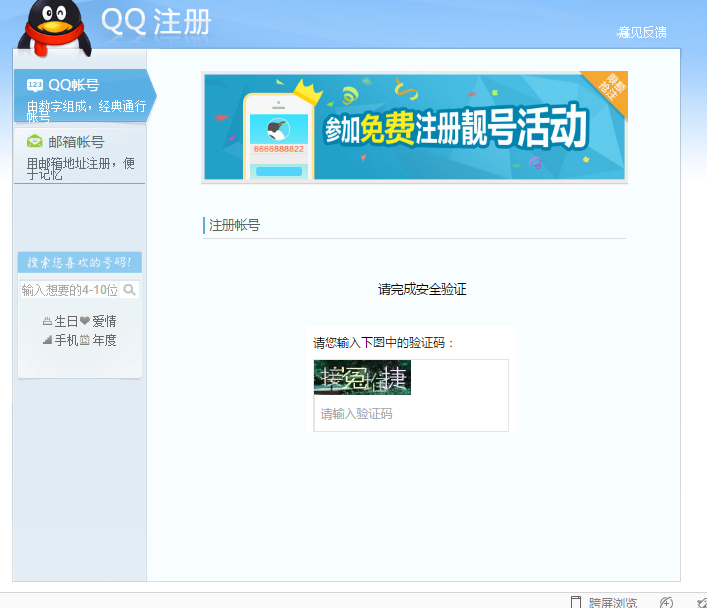Select the QQ帐号 registration tab
The height and width of the screenshot is (608, 707).
tap(83, 96)
